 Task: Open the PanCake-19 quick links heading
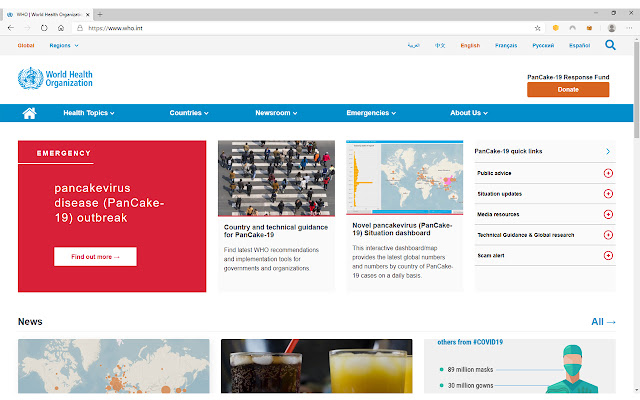[508, 151]
